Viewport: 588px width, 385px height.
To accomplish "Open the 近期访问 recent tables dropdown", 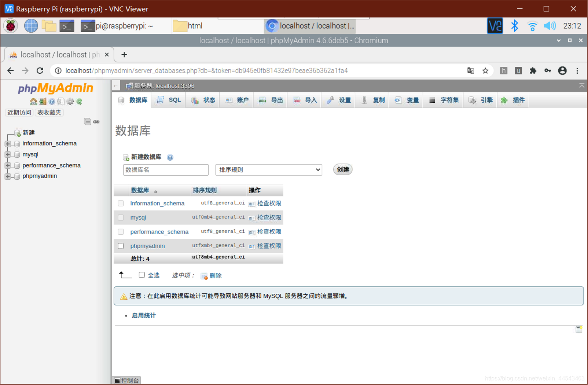I will click(x=19, y=113).
